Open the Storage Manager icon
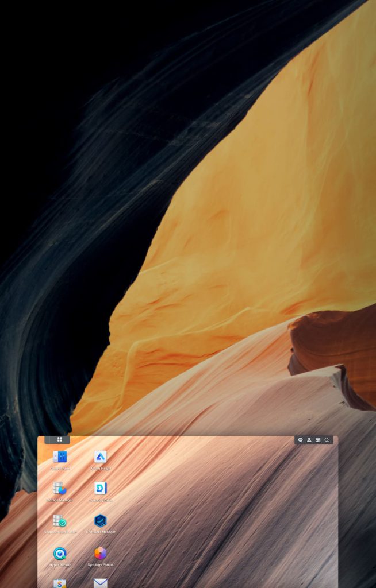 coord(60,489)
